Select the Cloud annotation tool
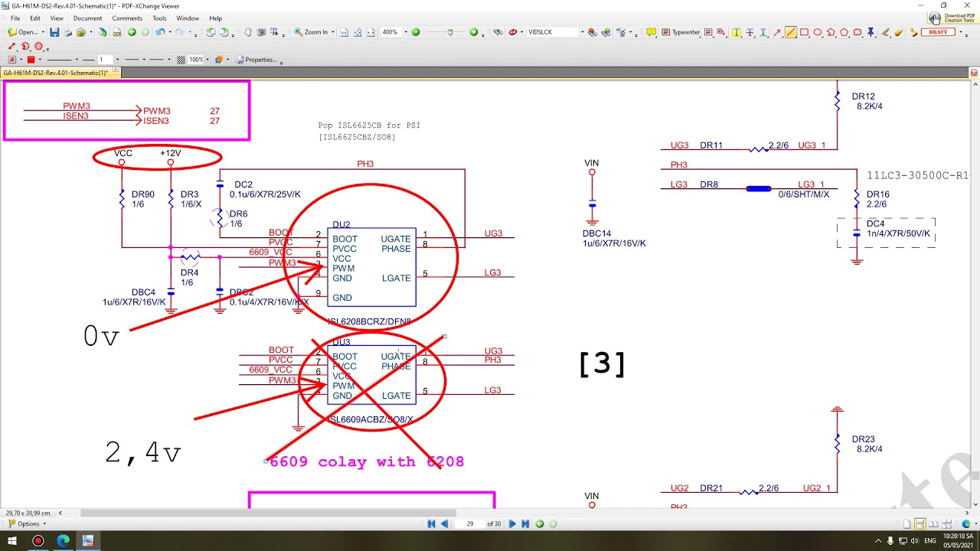Viewport: 980px width, 551px height. [x=857, y=32]
